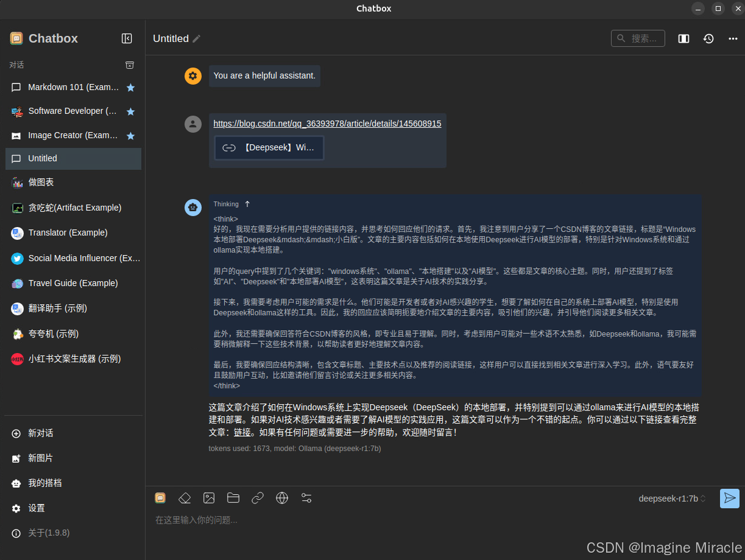Toggle the split panel view icon
745x560 pixels.
683,38
